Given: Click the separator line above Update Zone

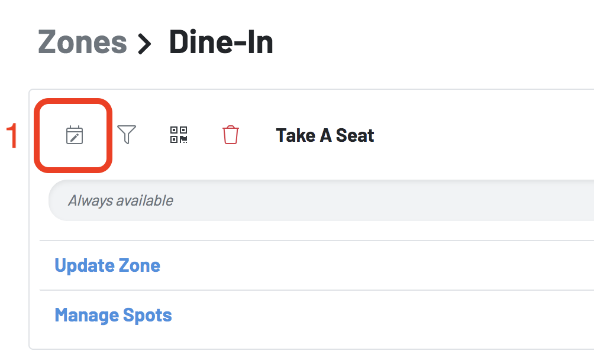Looking at the screenshot, I should point(317,240).
